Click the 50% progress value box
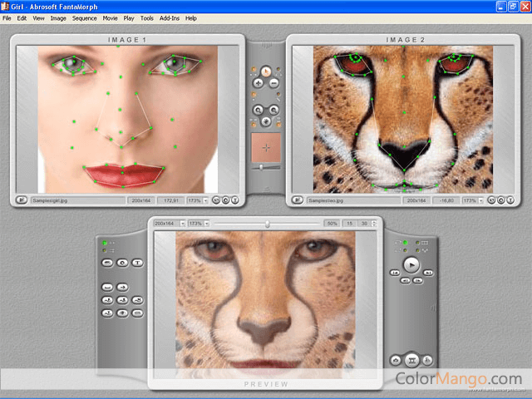The width and height of the screenshot is (532, 399). point(332,224)
